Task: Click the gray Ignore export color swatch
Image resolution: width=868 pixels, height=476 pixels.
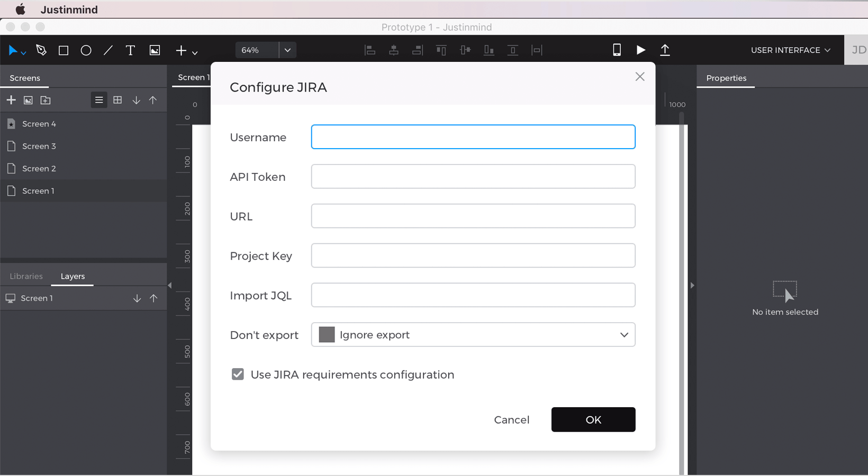Action: click(x=327, y=335)
